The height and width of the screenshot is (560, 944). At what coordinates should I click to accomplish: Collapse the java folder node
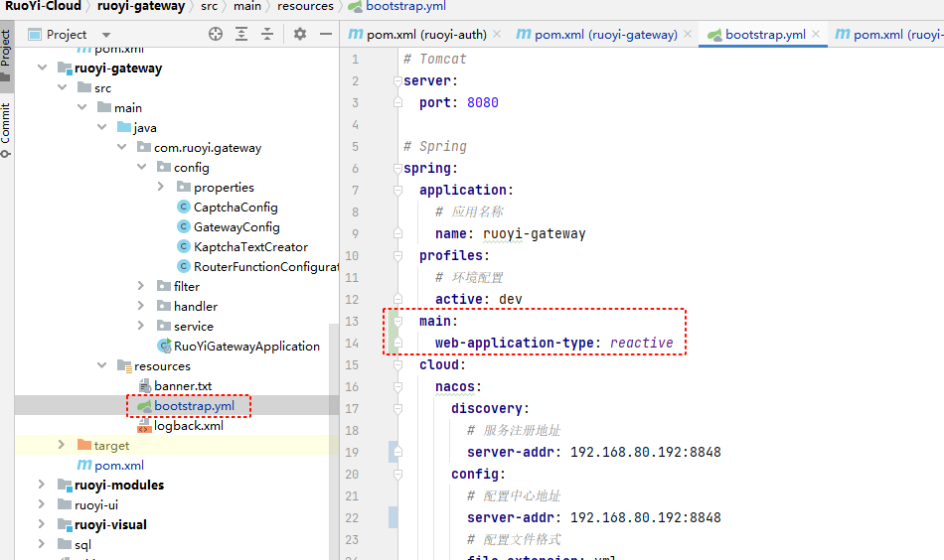click(101, 127)
